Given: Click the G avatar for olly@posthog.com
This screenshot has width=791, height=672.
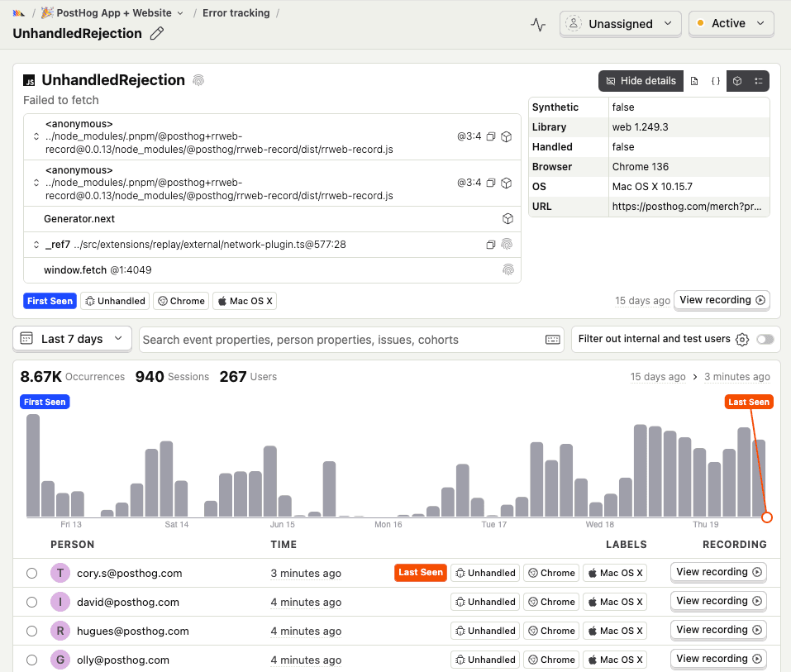Looking at the screenshot, I should tap(60, 660).
